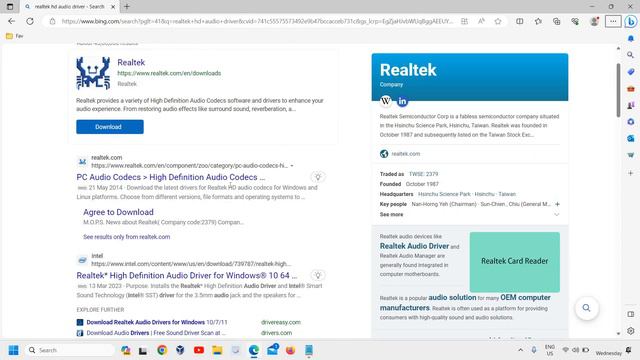Open the Browser essentials heart icon
Viewport: 640px width, 360px height.
point(575,21)
